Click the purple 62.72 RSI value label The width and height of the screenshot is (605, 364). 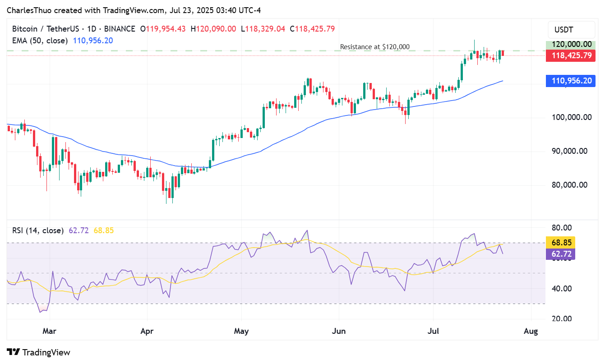[559, 254]
